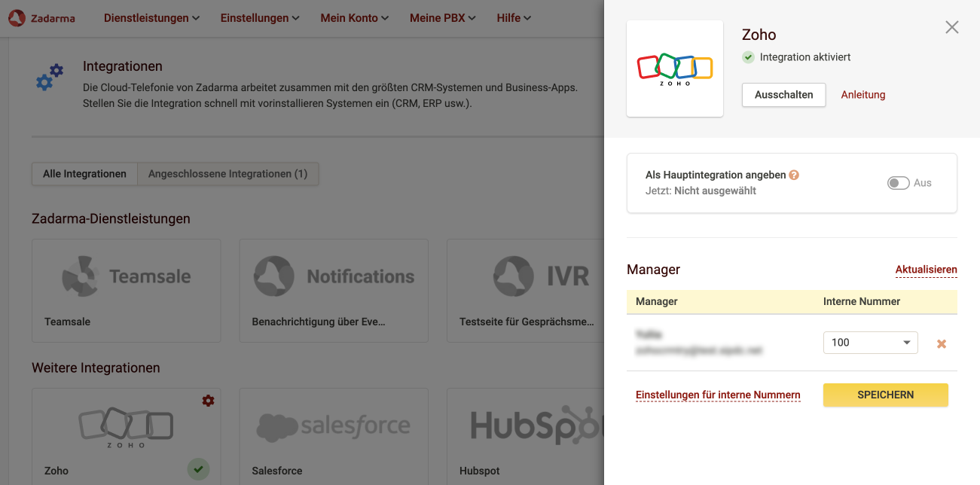Click the Integrationen gears icon
Screen dimensions: 980x485
pos(50,78)
